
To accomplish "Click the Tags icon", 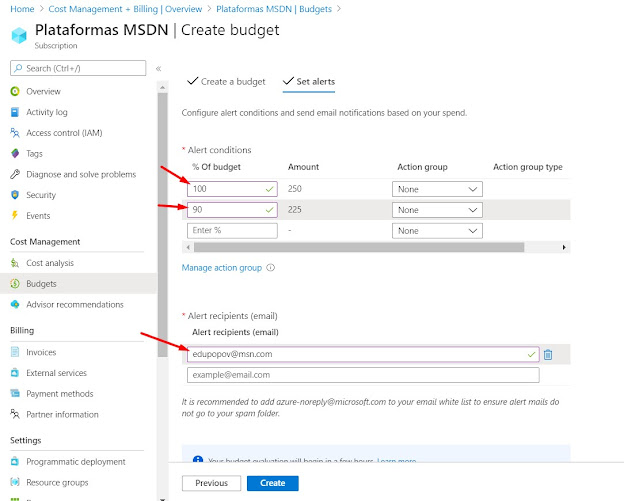I will coord(15,154).
